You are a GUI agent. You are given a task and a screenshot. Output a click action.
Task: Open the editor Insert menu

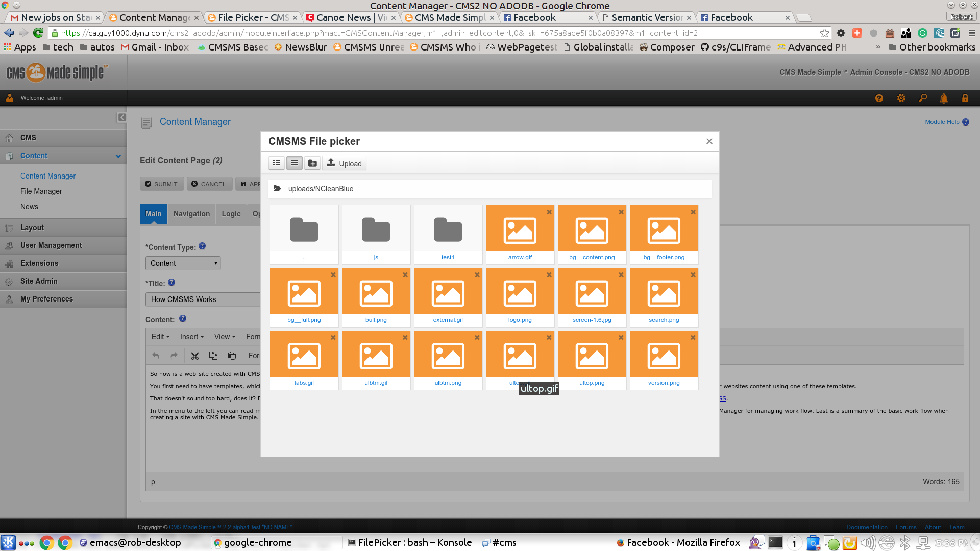click(x=192, y=337)
